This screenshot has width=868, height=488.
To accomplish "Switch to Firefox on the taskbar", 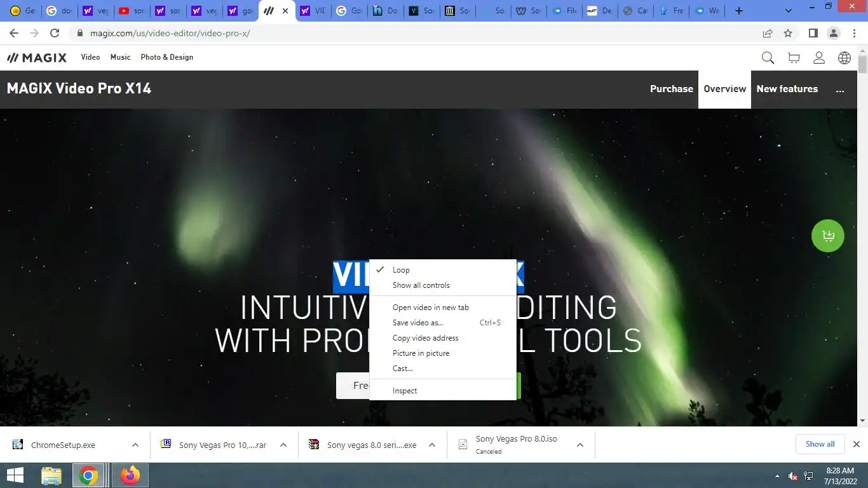I will click(130, 475).
